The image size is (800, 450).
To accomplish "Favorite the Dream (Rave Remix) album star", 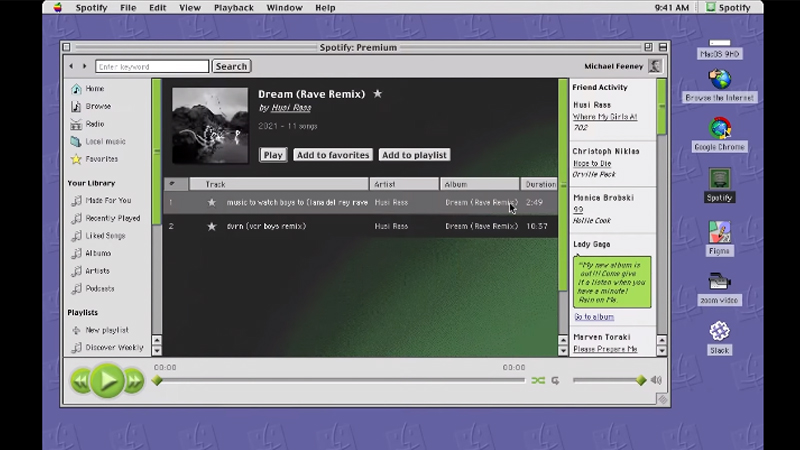I will 378,94.
